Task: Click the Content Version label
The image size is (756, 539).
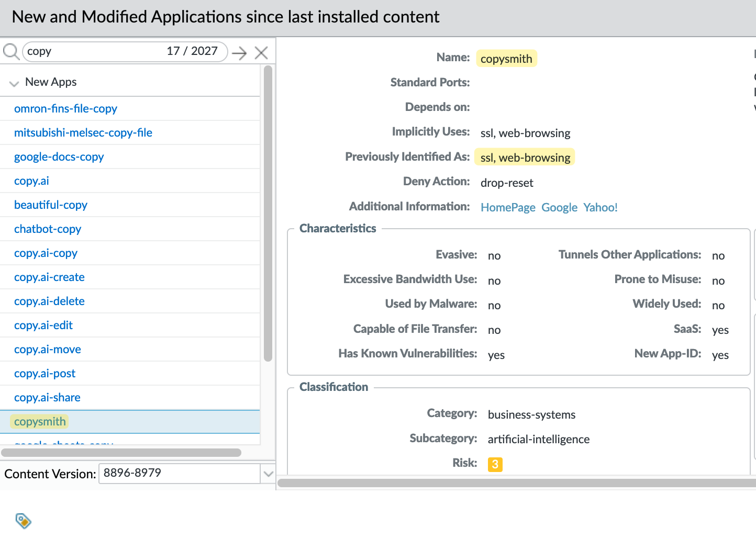Action: 50,474
